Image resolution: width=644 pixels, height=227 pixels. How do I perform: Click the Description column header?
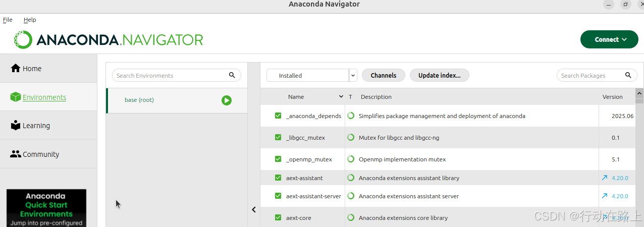click(376, 97)
